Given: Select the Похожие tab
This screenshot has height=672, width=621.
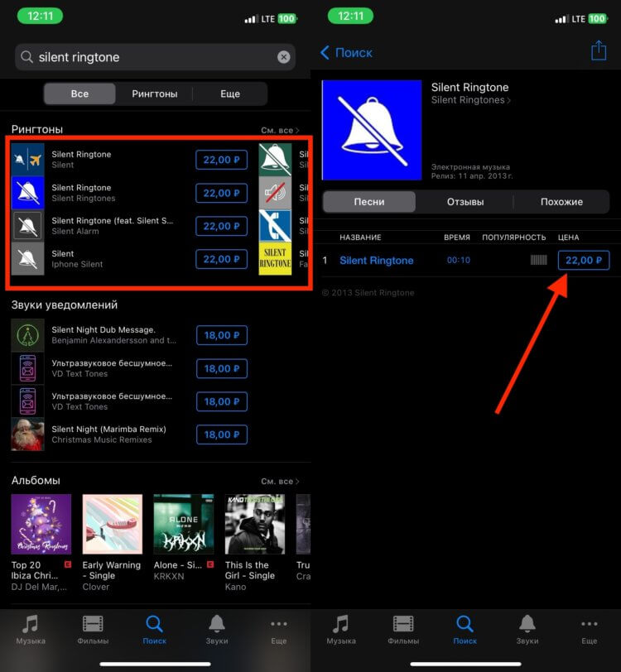Looking at the screenshot, I should pos(561,201).
